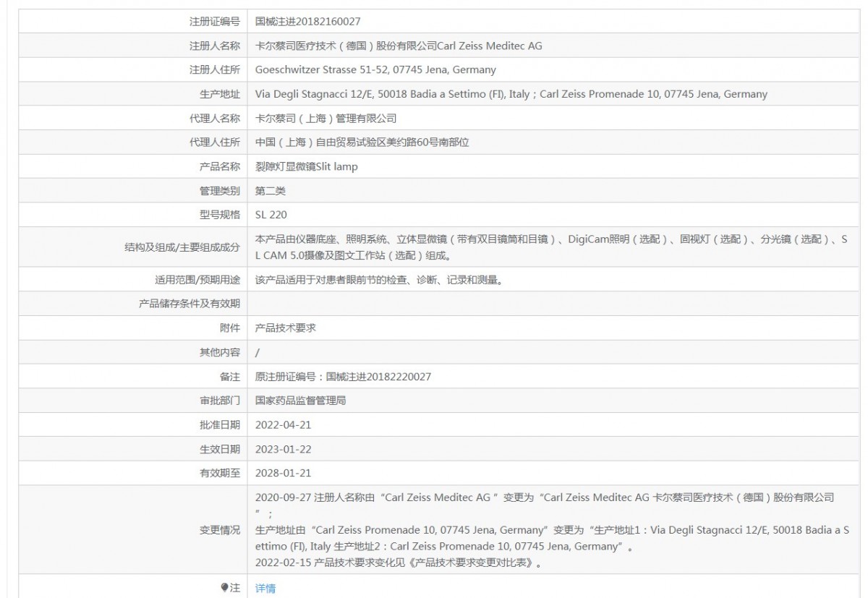Click the 结构及组成/主要组成成分 label
The width and height of the screenshot is (868, 598).
182,247
